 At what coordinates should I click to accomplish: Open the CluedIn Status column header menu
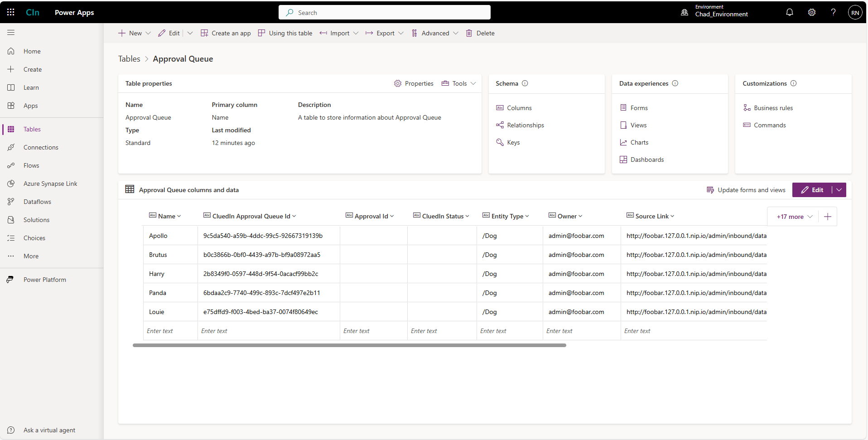coord(467,217)
